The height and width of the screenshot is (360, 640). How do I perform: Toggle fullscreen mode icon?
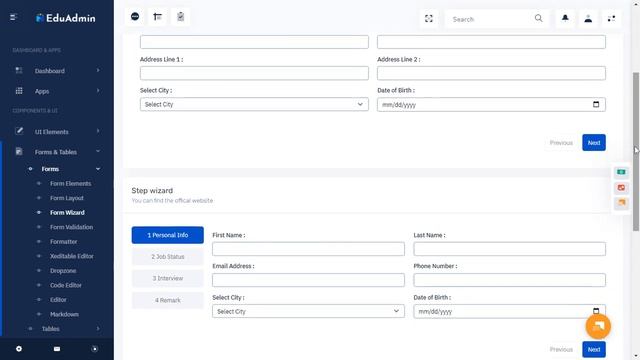[x=429, y=19]
